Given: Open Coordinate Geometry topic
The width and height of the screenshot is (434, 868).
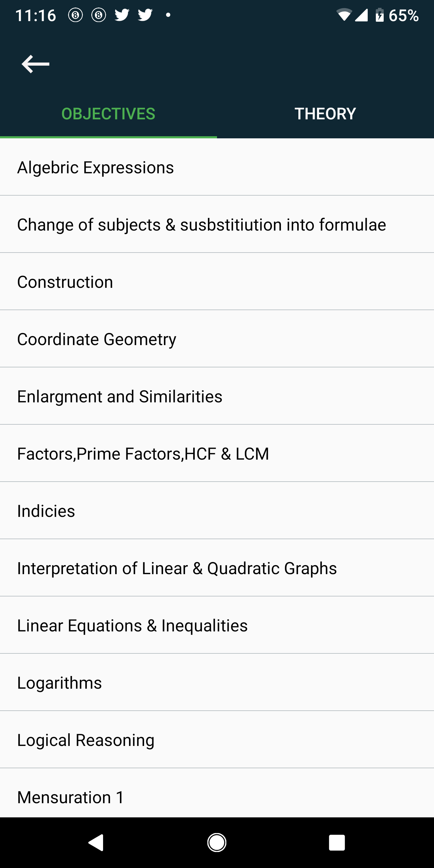Looking at the screenshot, I should click(x=217, y=339).
